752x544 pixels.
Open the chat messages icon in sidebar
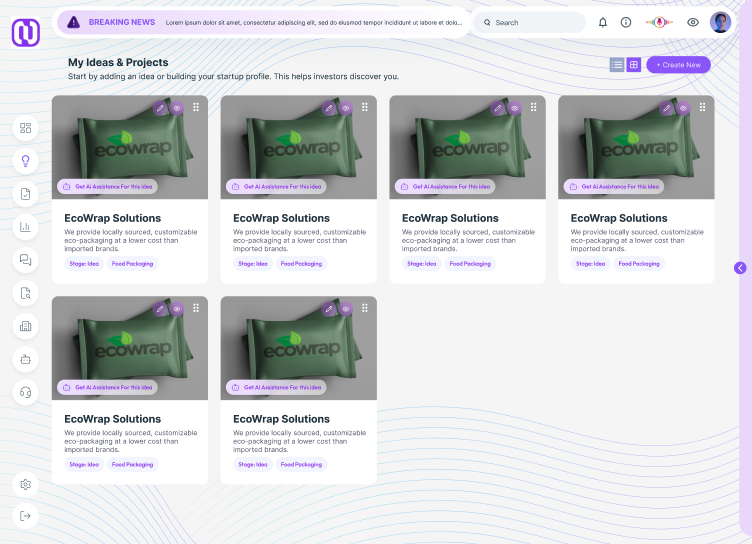26,260
